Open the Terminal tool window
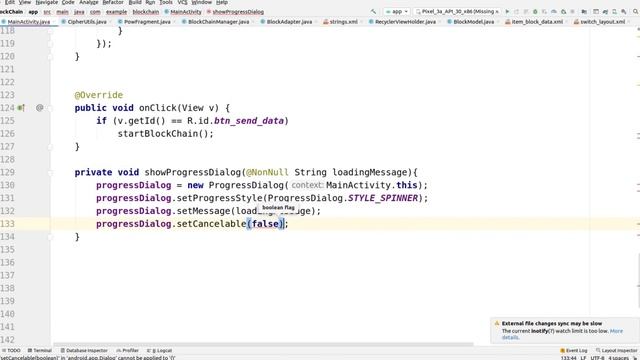Image resolution: width=640 pixels, height=360 pixels. coord(40,351)
